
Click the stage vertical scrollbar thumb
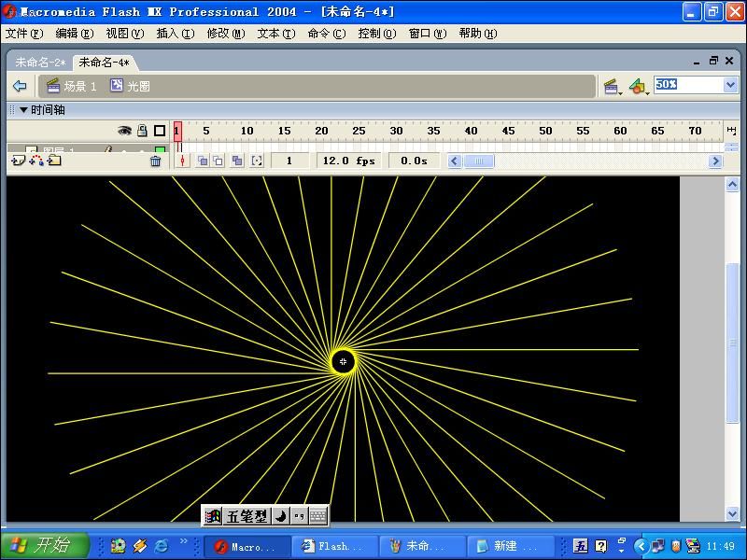pyautogui.click(x=732, y=343)
